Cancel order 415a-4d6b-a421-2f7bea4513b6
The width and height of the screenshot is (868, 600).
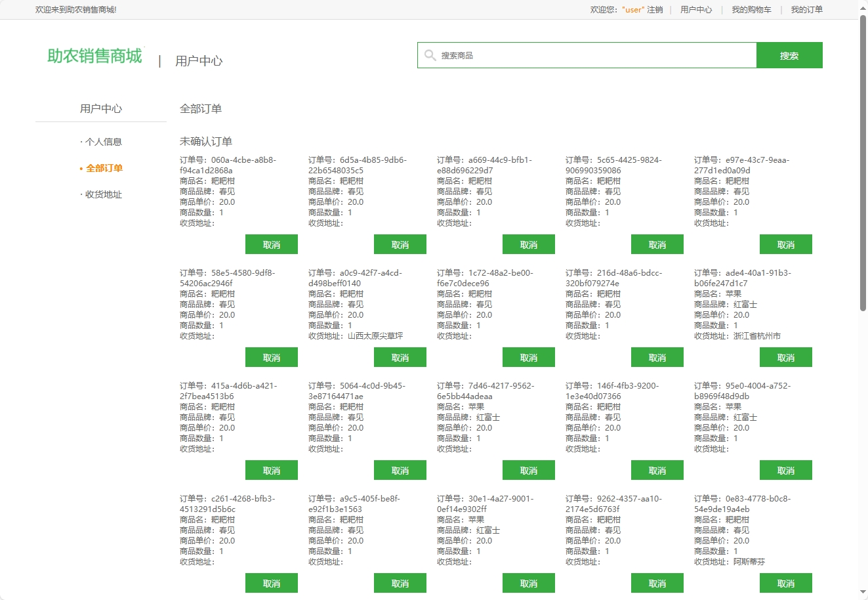[271, 470]
